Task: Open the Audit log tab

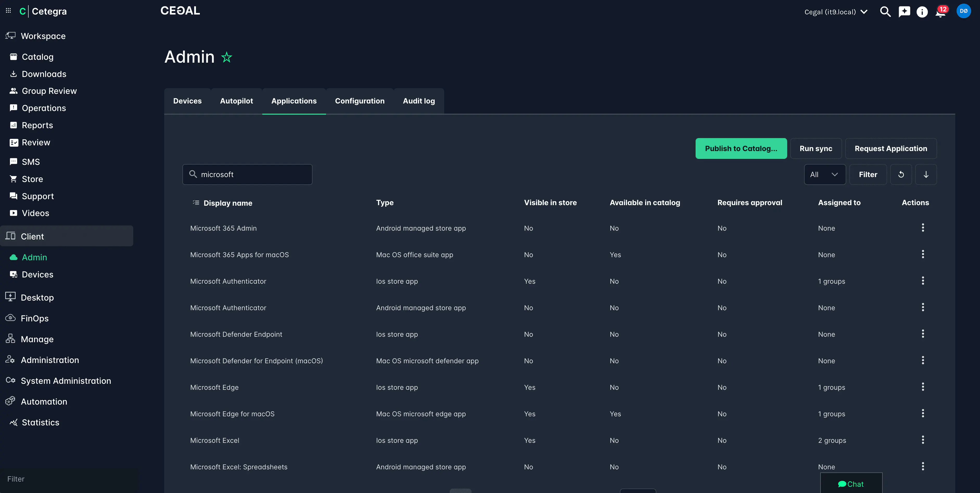Action: pyautogui.click(x=418, y=101)
